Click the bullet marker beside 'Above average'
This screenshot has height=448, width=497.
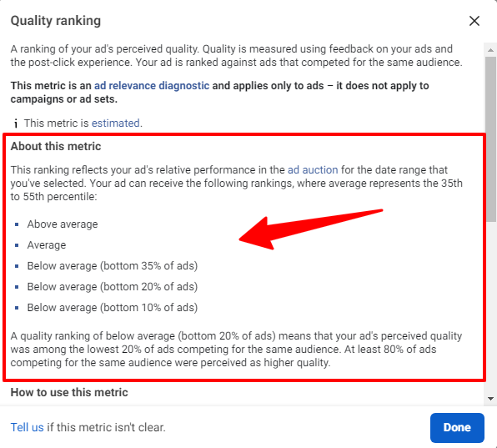point(17,224)
